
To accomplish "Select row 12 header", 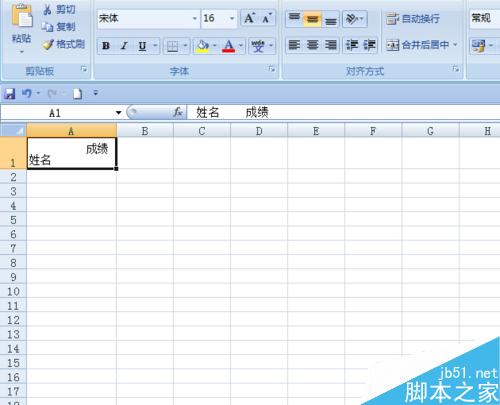I will pos(13,320).
